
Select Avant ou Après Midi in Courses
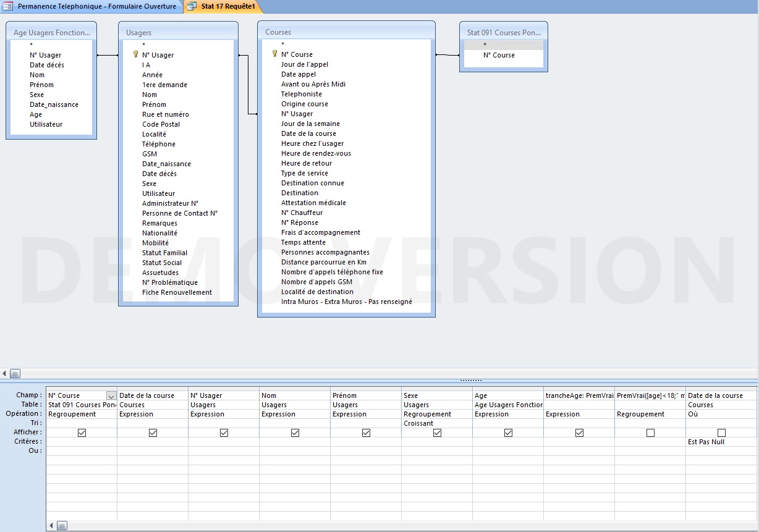click(313, 84)
